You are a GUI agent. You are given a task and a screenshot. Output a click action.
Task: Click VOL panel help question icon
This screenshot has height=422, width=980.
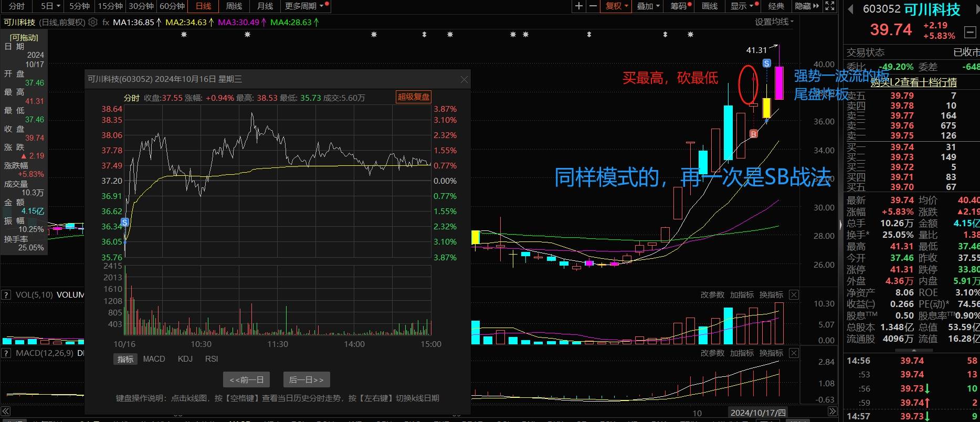pyautogui.click(x=7, y=295)
